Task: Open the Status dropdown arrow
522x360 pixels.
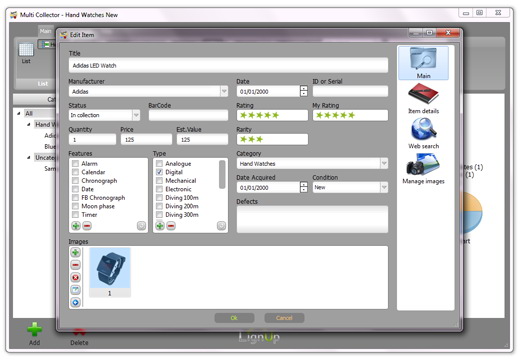Action: [136, 115]
